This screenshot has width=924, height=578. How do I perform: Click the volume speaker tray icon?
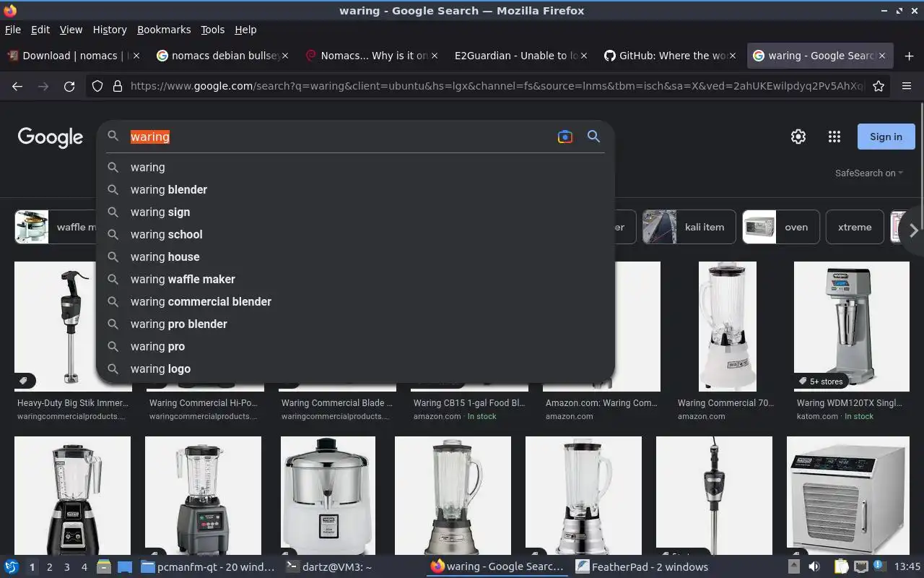point(814,567)
